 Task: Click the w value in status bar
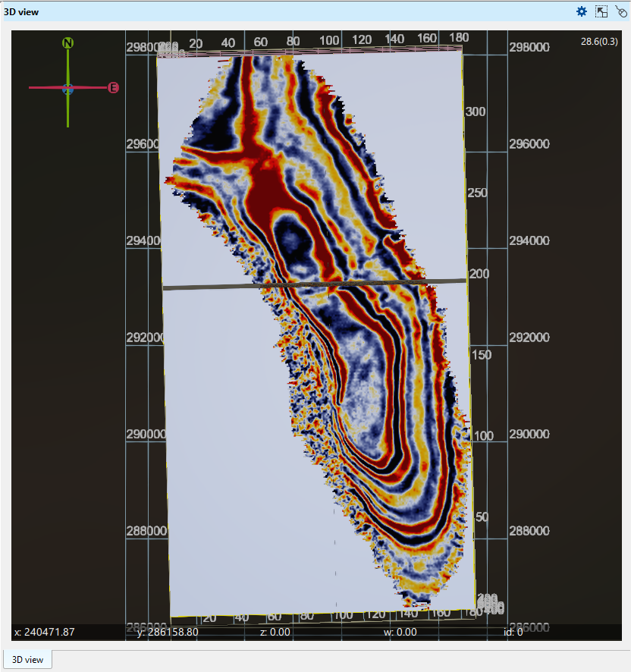(x=401, y=631)
